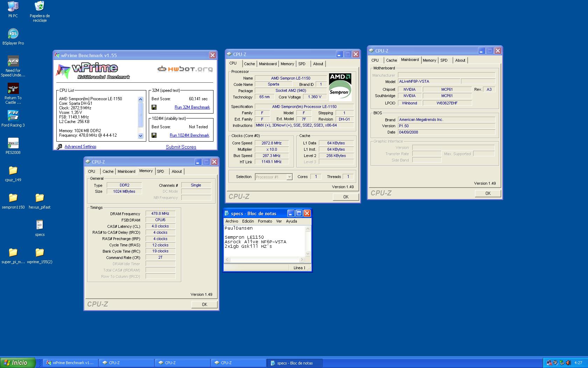Click the first system tray icon
This screenshot has height=368, width=588.
click(549, 363)
